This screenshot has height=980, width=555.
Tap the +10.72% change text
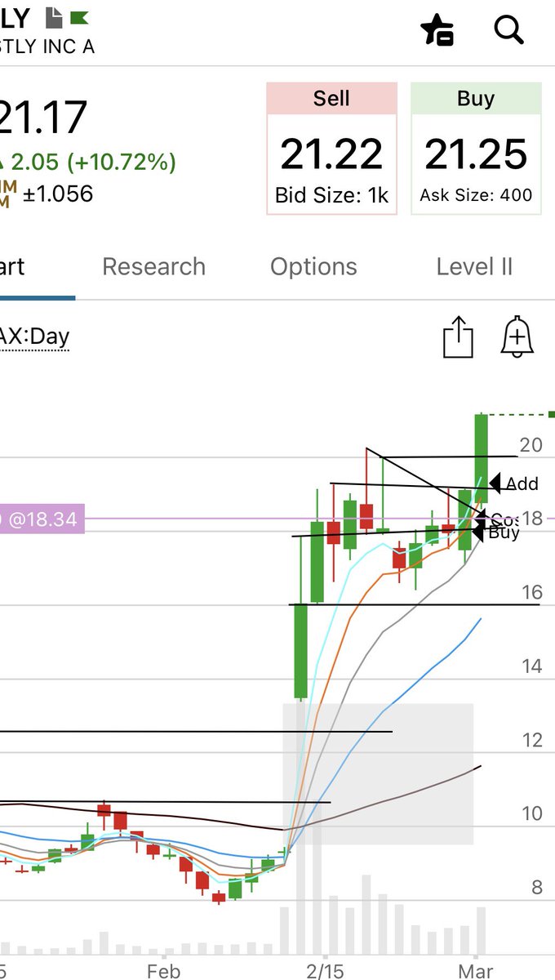pyautogui.click(x=122, y=162)
